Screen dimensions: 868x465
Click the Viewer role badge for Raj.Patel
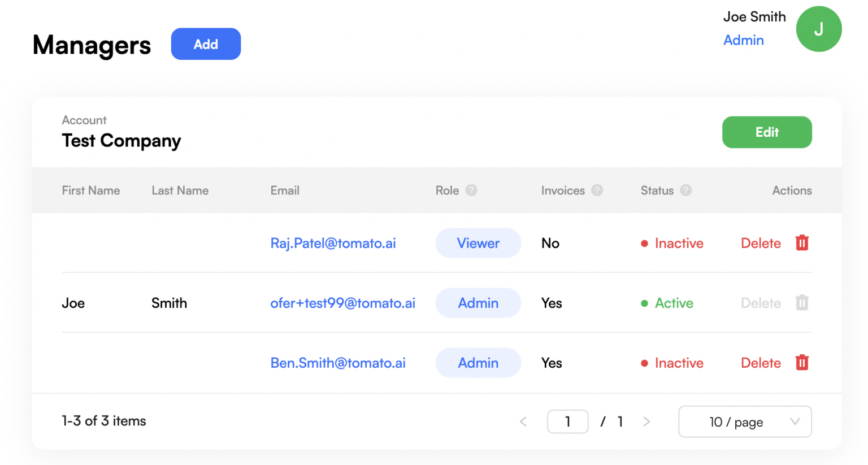point(478,243)
